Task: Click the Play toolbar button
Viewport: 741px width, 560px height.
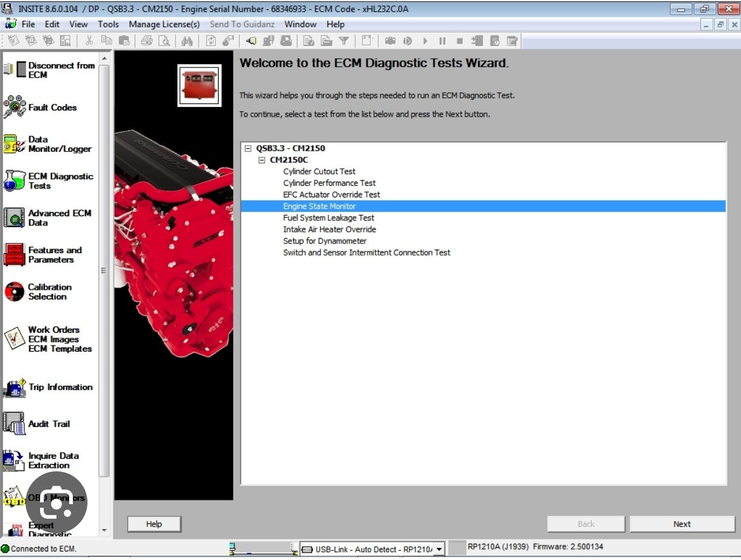Action: (x=425, y=41)
